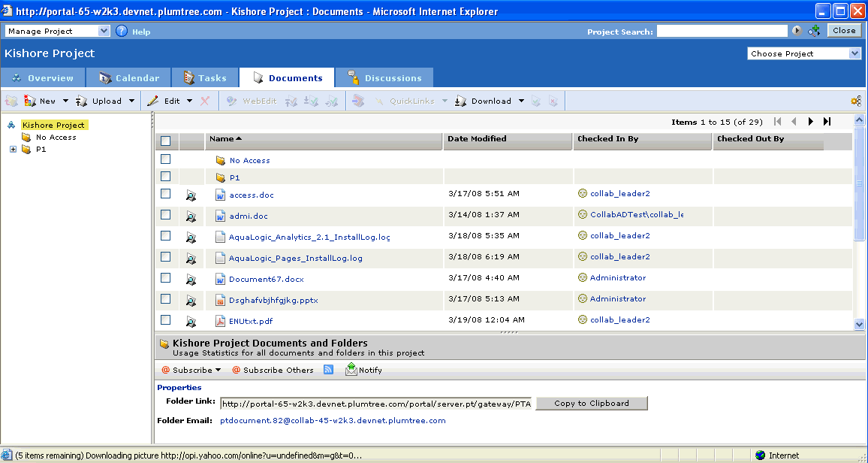Click the Kishore Project root tree icon

(x=11, y=126)
